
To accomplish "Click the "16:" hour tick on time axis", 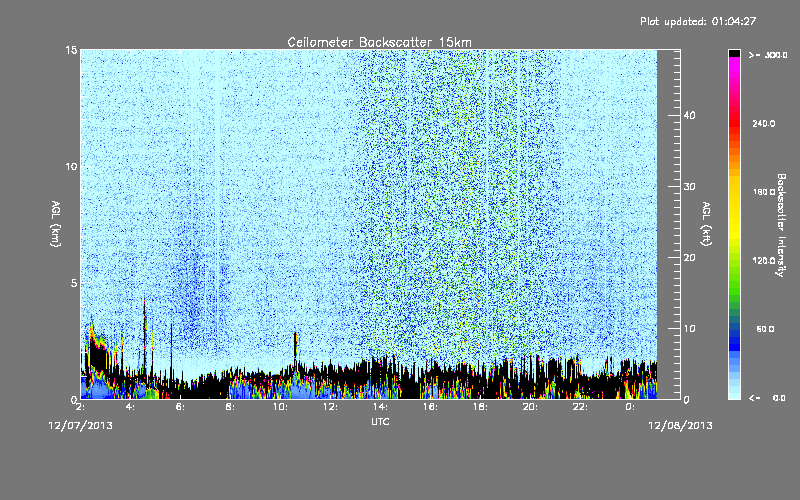I will point(430,407).
